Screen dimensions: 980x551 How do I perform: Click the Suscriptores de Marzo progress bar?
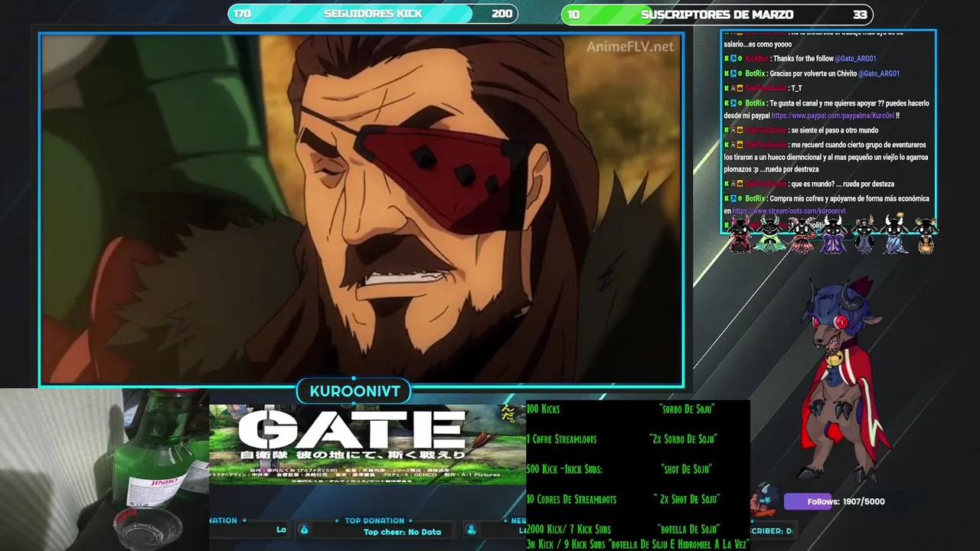[717, 14]
